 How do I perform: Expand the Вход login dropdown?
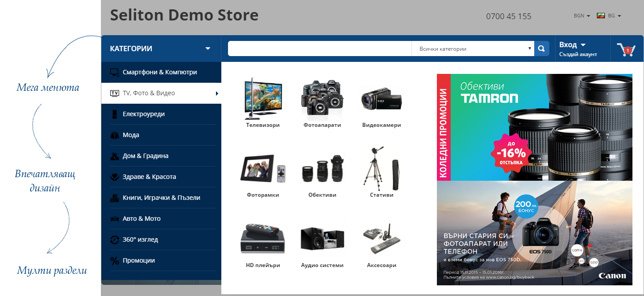[572, 45]
